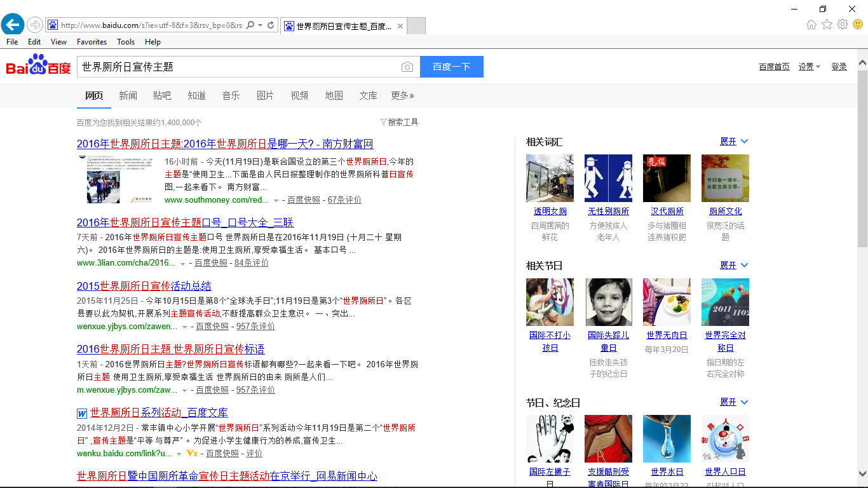The height and width of the screenshot is (488, 868).
Task: Open dropdown arrow next to southmoney.com URL
Action: point(276,200)
